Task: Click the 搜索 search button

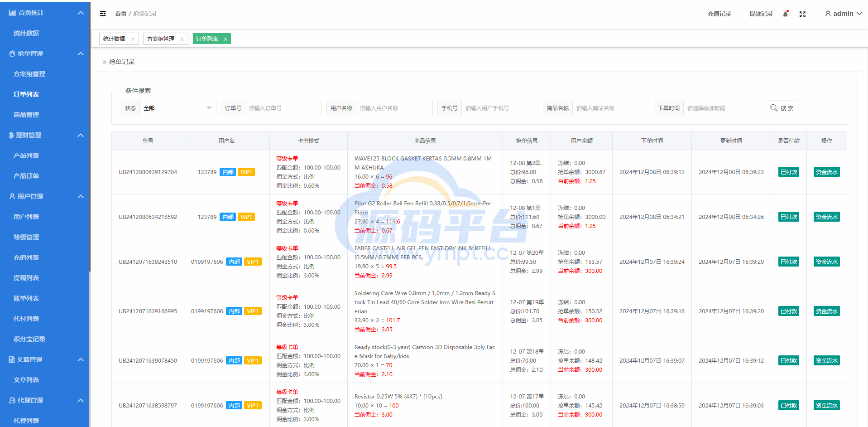Action: point(782,108)
